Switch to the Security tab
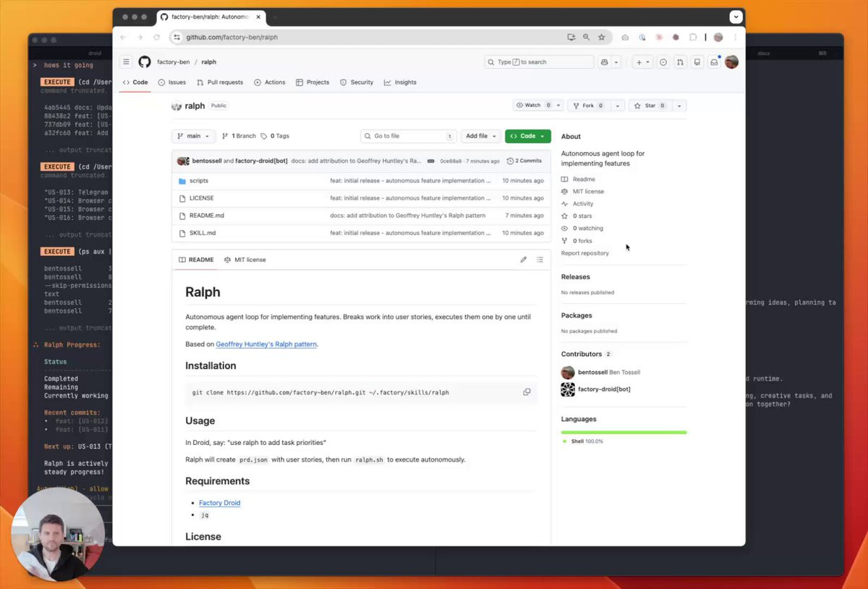Screen dimensions: 868x589 click(x=357, y=82)
